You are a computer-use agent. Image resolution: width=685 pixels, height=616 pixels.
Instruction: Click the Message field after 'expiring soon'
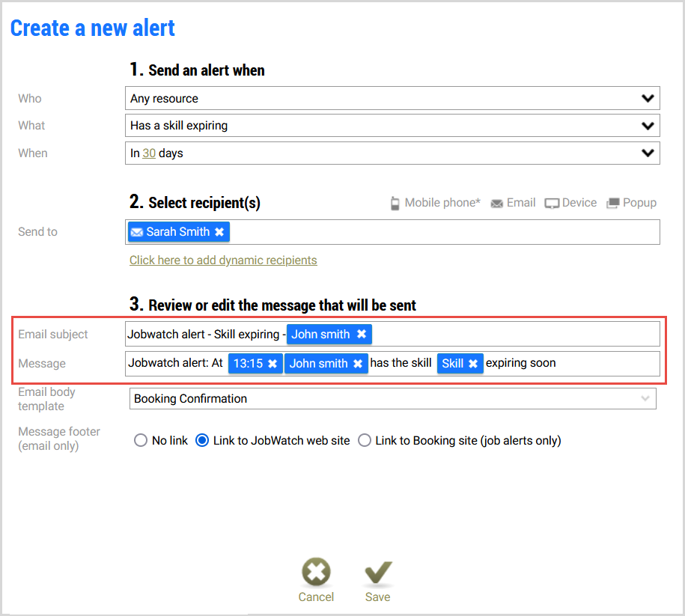pyautogui.click(x=607, y=364)
